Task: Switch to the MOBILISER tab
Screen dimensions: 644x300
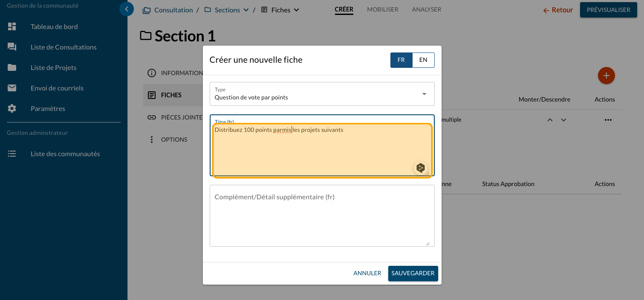Action: 382,9
